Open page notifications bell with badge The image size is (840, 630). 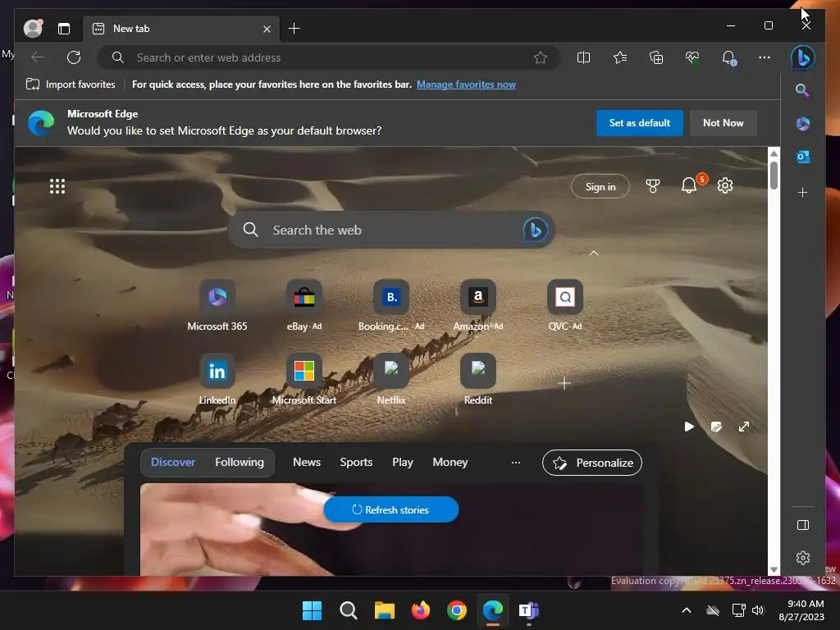point(689,185)
